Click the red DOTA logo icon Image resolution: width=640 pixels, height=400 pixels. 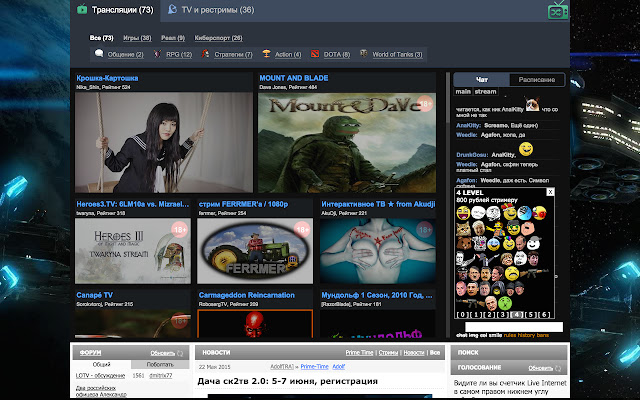315,53
